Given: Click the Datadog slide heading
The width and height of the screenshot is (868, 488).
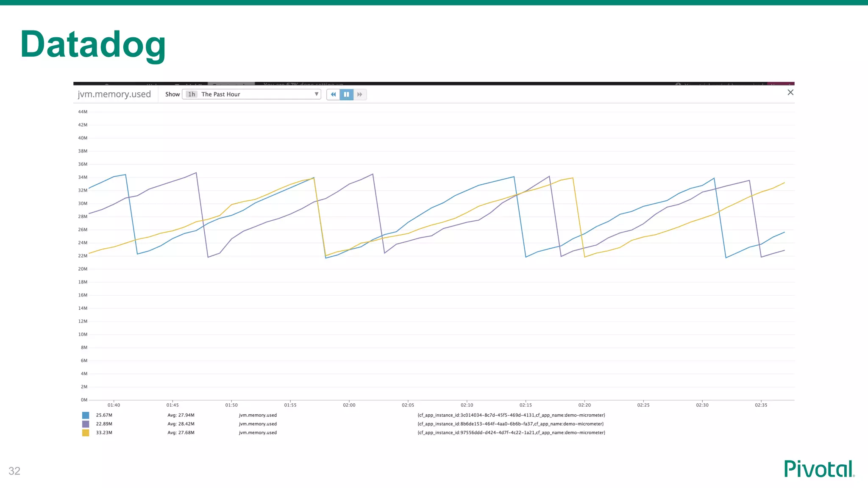Looking at the screenshot, I should 93,45.
